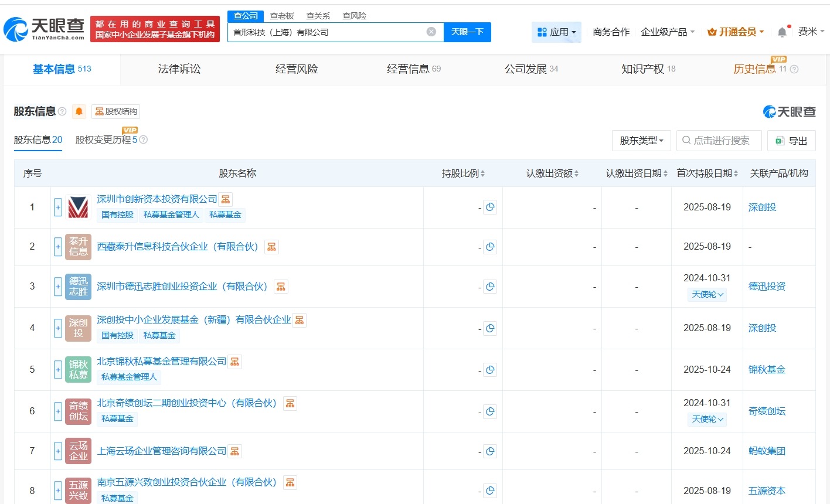Open the 股东类型 dropdown
Image resolution: width=830 pixels, height=504 pixels.
(x=641, y=141)
